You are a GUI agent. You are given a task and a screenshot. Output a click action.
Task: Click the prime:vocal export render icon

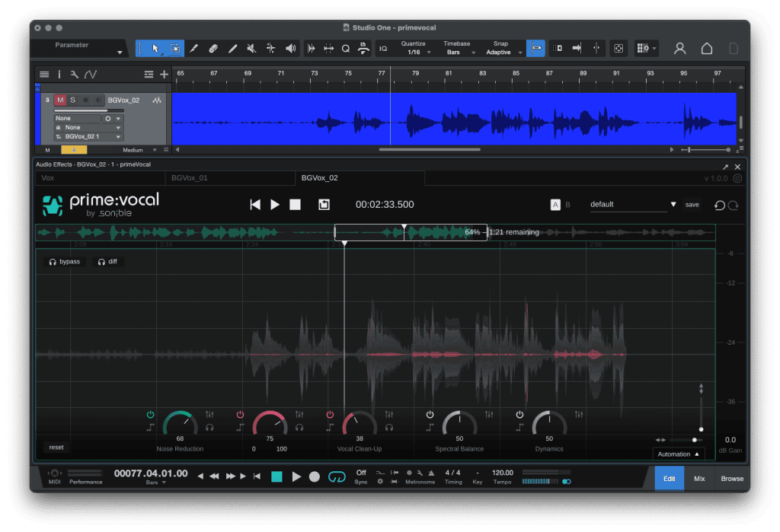point(324,204)
